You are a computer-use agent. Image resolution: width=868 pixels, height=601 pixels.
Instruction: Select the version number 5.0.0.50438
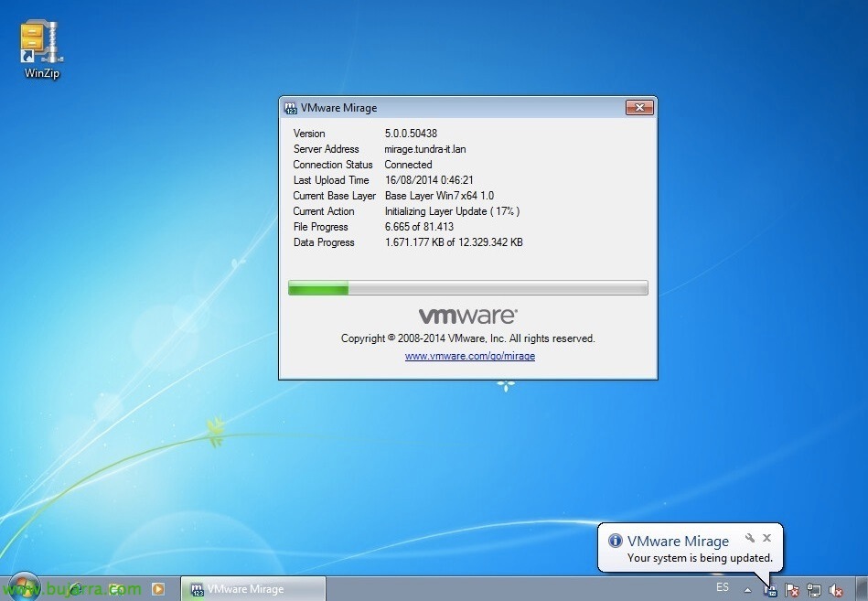coord(411,134)
